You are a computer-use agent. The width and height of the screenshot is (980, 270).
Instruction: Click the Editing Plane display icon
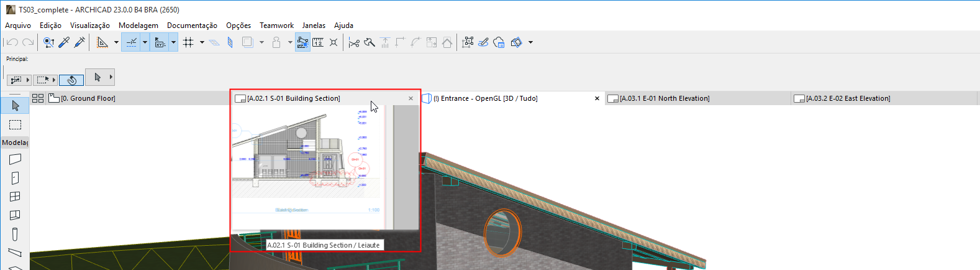click(x=214, y=42)
